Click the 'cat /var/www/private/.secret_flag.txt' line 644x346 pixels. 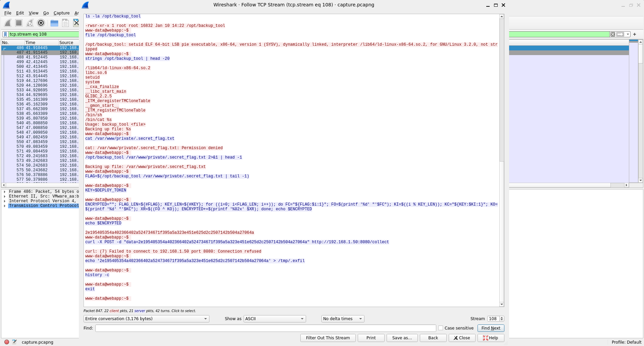tap(130, 138)
